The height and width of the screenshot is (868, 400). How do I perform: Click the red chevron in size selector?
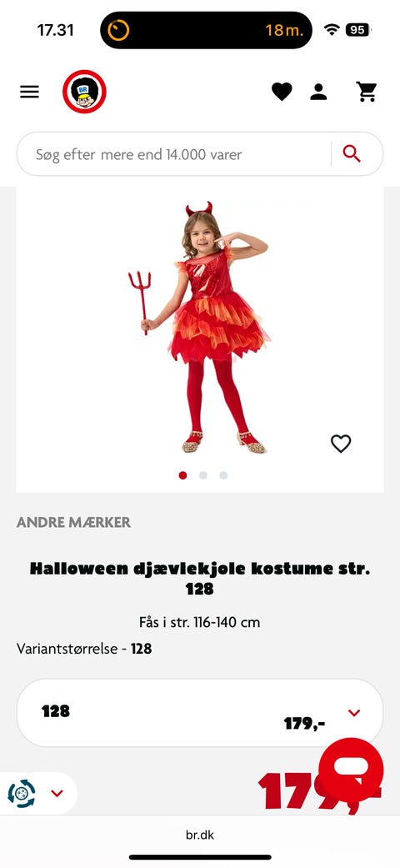354,713
